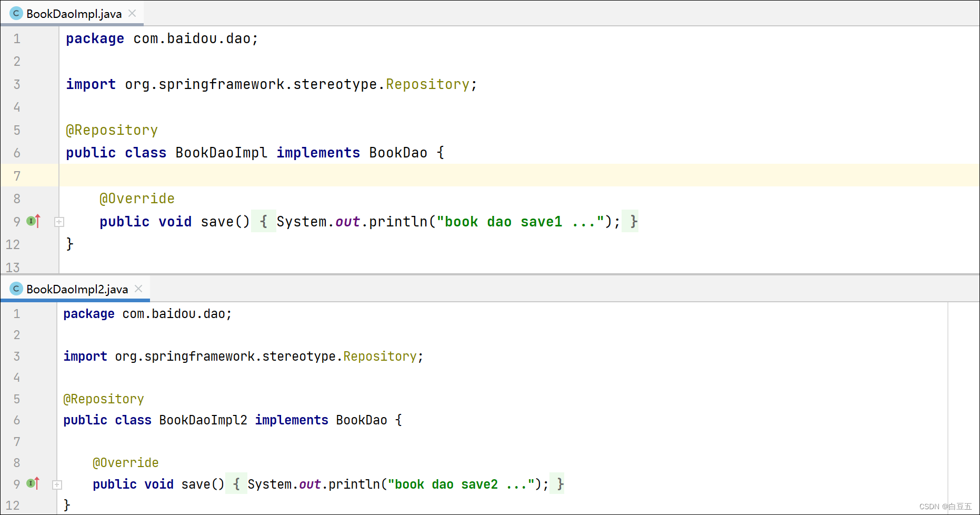This screenshot has width=980, height=515.
Task: Click the class icon on BookDaoImpl.java tab
Action: click(x=16, y=14)
